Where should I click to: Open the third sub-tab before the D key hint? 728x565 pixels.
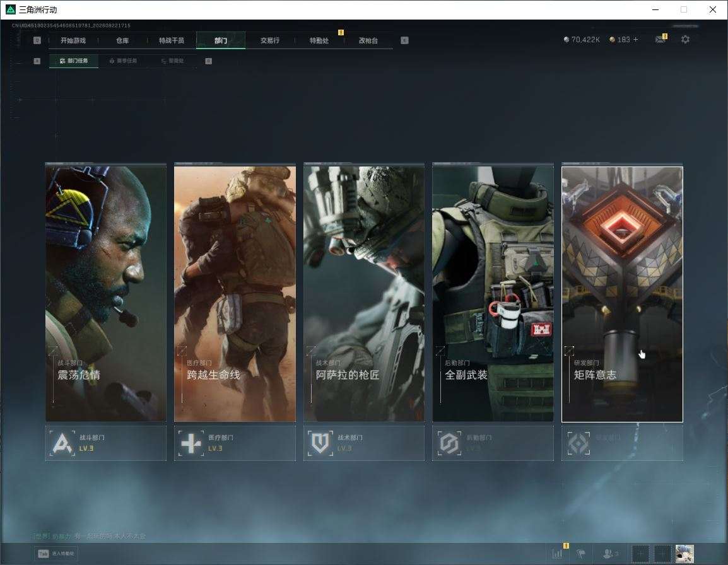click(172, 61)
